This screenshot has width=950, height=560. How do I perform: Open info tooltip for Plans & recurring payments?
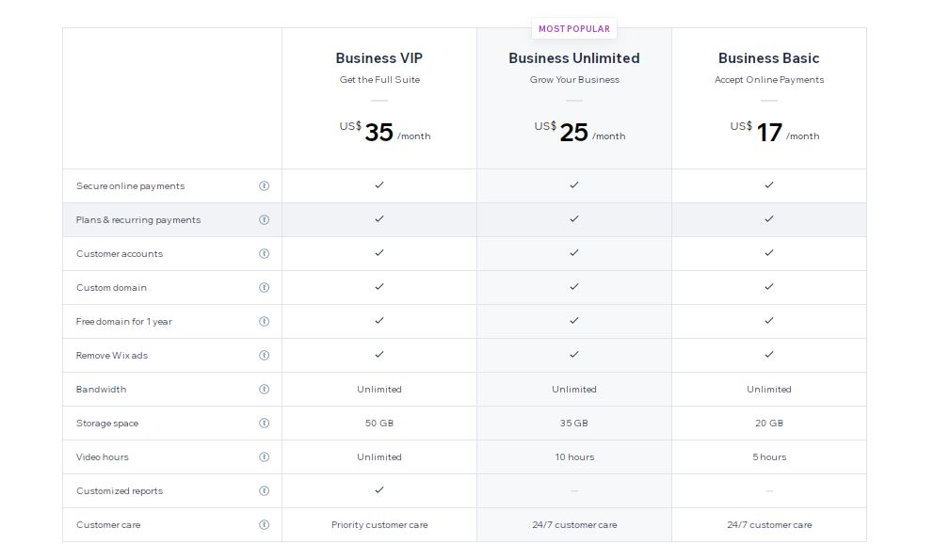pyautogui.click(x=265, y=219)
